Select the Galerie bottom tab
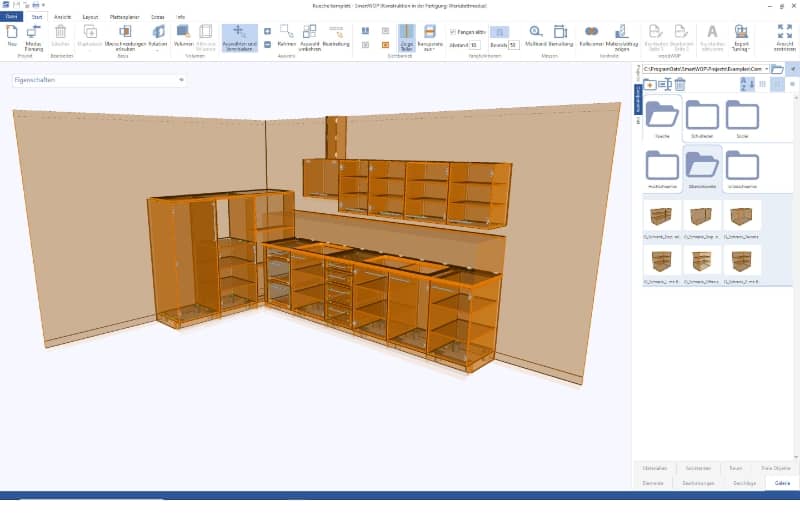Image resolution: width=800 pixels, height=520 pixels. (782, 483)
